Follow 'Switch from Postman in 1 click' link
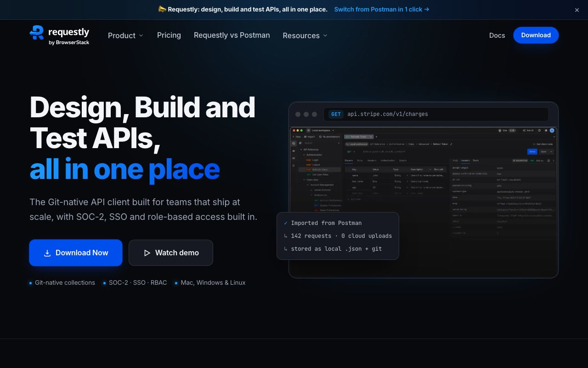This screenshot has width=588, height=368. 382,9
